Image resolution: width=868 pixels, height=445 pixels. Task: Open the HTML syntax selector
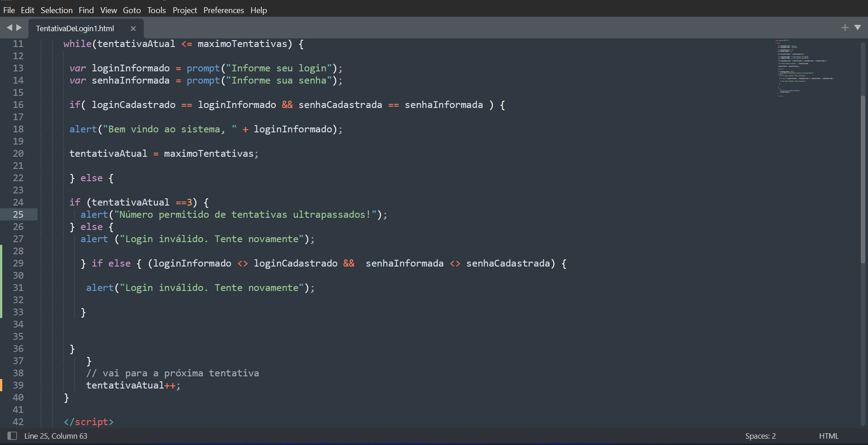(829, 436)
